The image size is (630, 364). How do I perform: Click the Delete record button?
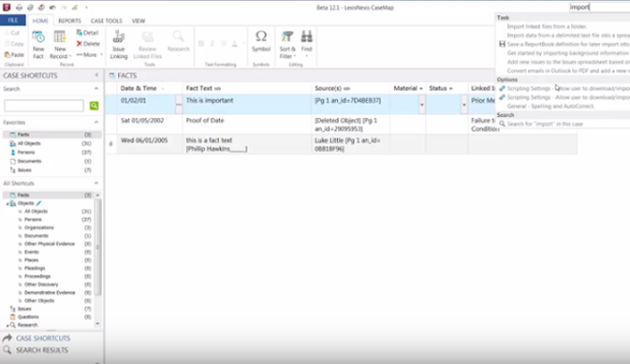tap(88, 43)
